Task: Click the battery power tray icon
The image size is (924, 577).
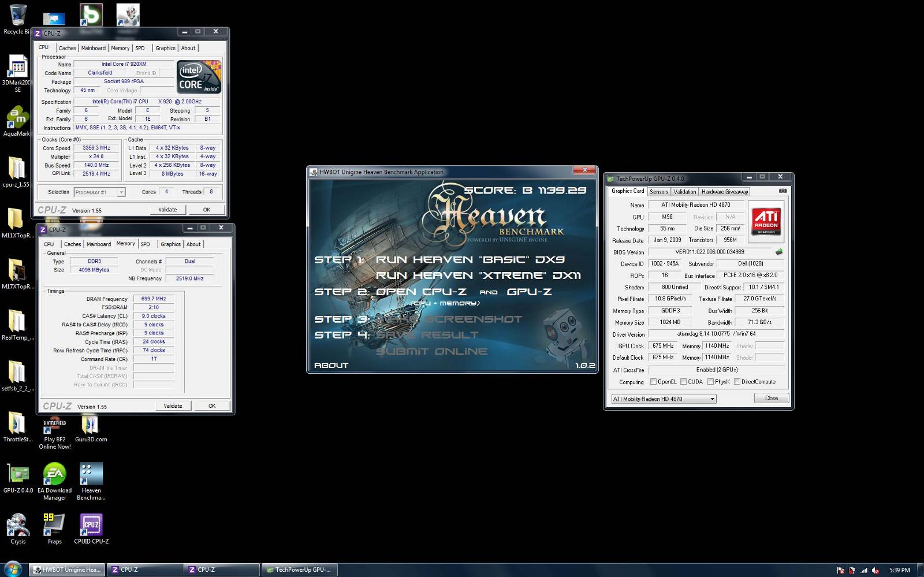Action: click(x=852, y=570)
